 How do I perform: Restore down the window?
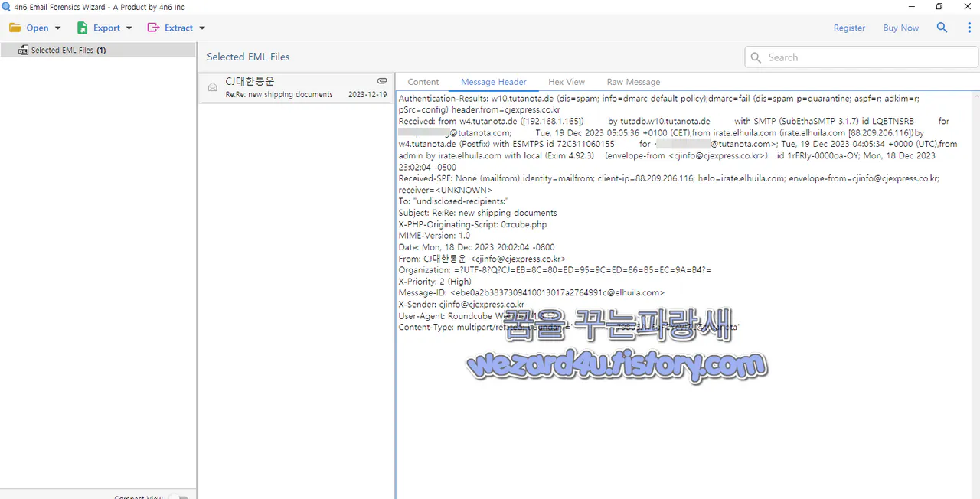[x=939, y=7]
